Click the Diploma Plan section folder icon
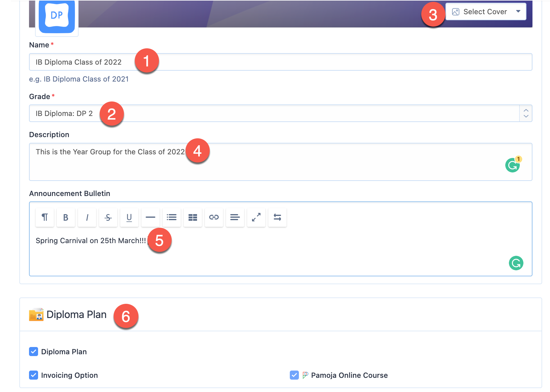Screen dimensions: 550x392 [x=36, y=315]
